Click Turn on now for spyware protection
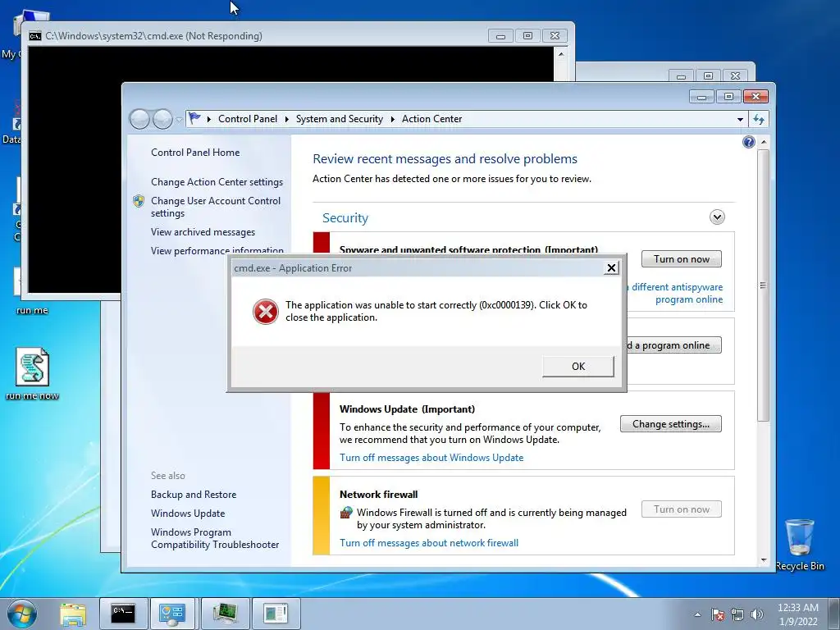The height and width of the screenshot is (630, 840). point(682,259)
